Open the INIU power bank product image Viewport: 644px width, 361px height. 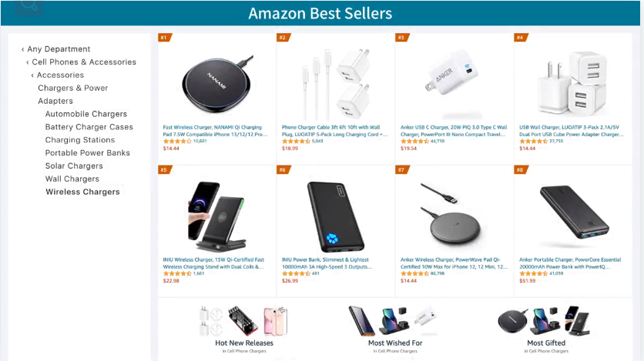click(x=335, y=216)
